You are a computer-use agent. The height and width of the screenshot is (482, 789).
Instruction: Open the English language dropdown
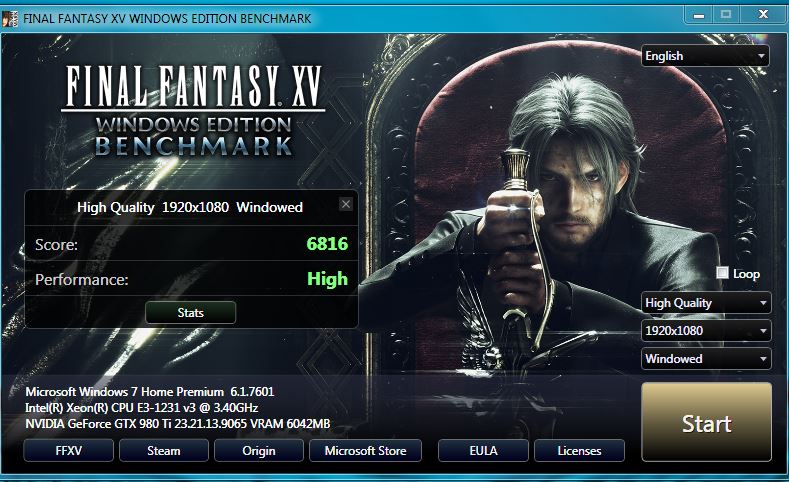[x=705, y=55]
